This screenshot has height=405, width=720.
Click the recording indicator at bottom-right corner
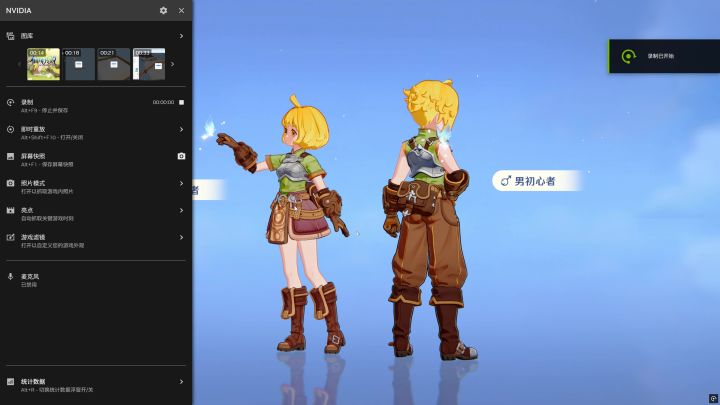[713, 398]
